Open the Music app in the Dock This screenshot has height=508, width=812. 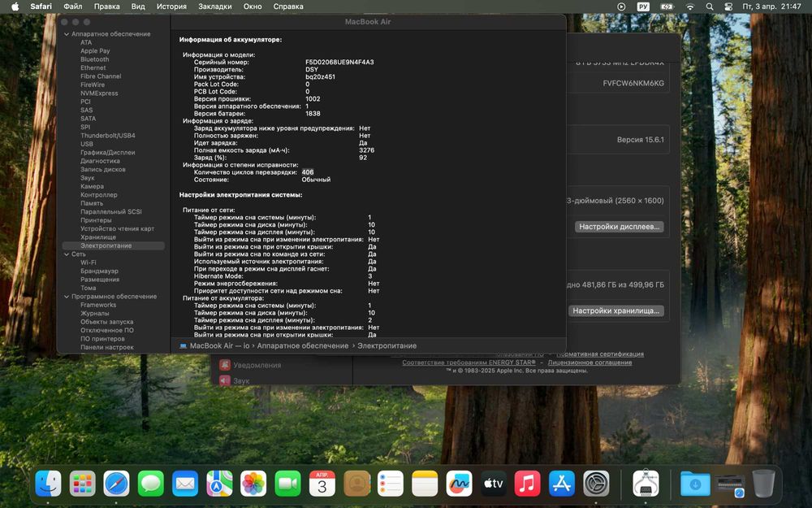(527, 484)
